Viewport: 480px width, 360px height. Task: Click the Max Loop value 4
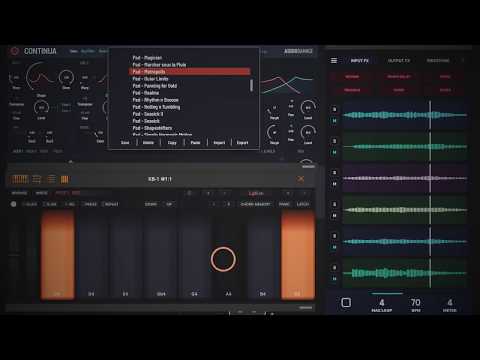tap(382, 303)
